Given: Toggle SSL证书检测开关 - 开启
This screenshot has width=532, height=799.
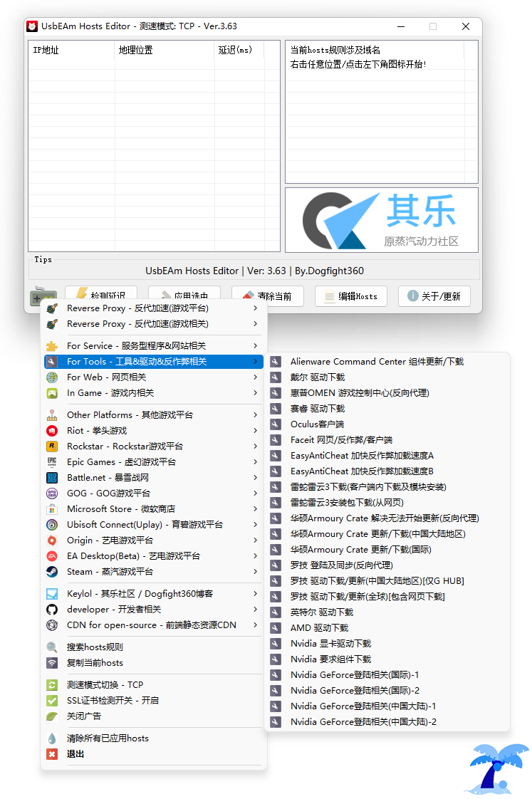Looking at the screenshot, I should pyautogui.click(x=154, y=701).
